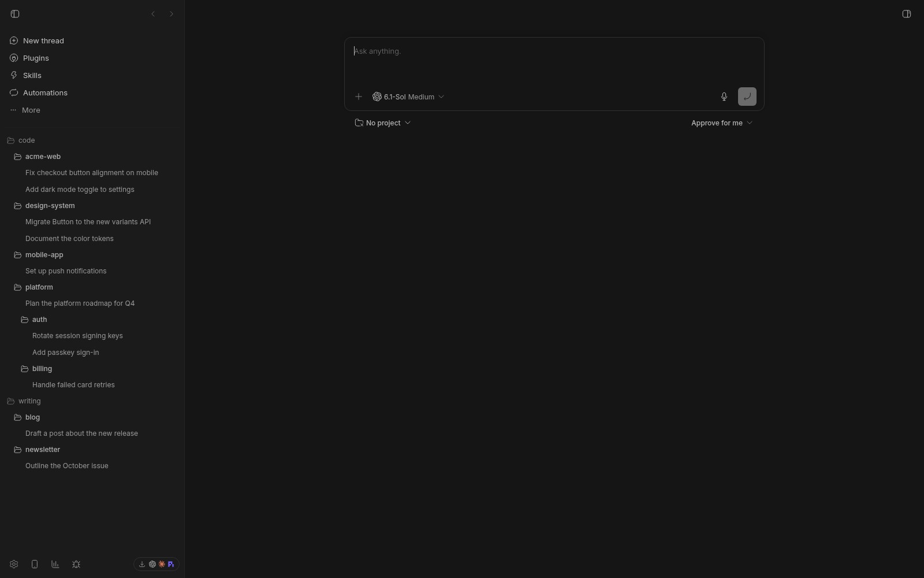The width and height of the screenshot is (924, 578).
Task: Open Plugins from the sidebar
Action: 92,58
